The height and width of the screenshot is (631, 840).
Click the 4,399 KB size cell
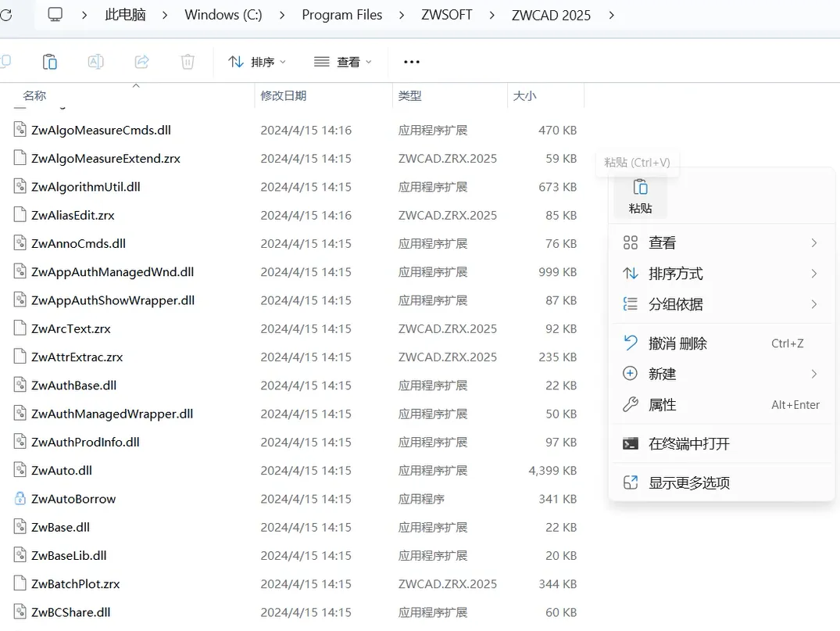coord(552,470)
